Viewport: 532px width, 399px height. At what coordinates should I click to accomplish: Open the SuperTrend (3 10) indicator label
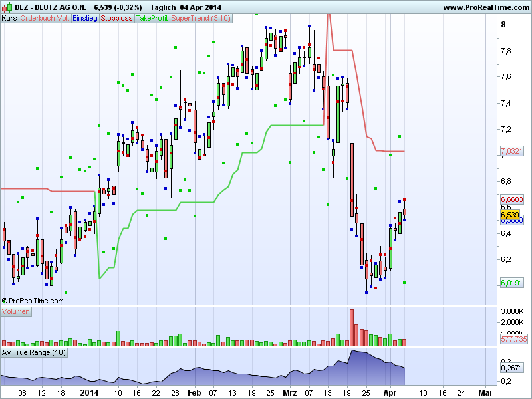[x=201, y=19]
